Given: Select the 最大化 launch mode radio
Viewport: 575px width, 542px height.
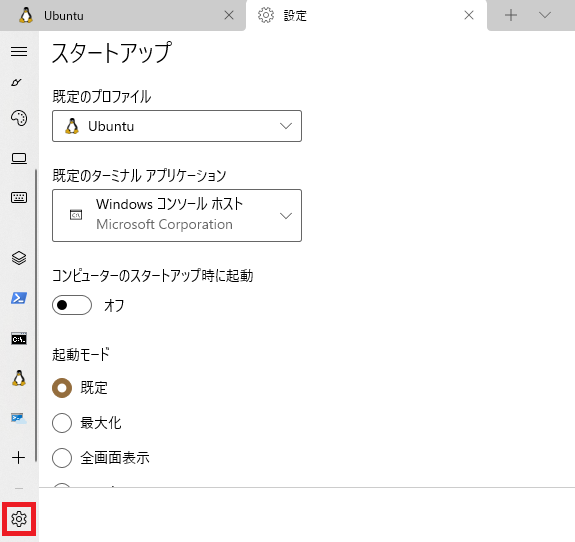Looking at the screenshot, I should (62, 423).
